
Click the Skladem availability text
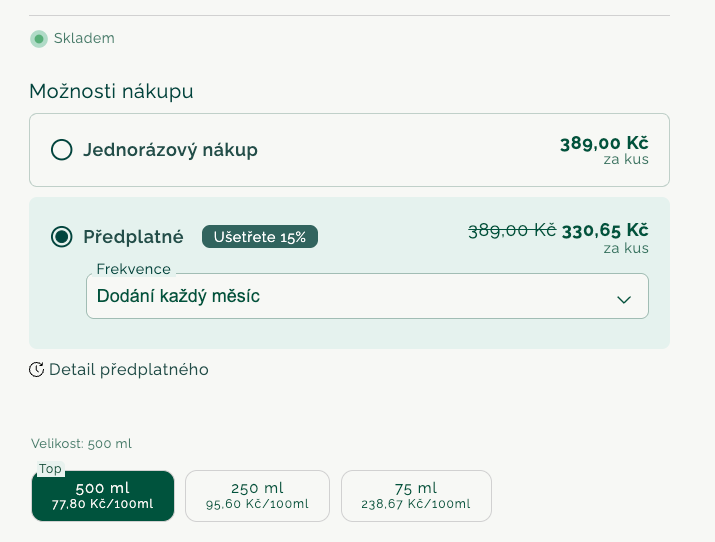coord(84,39)
